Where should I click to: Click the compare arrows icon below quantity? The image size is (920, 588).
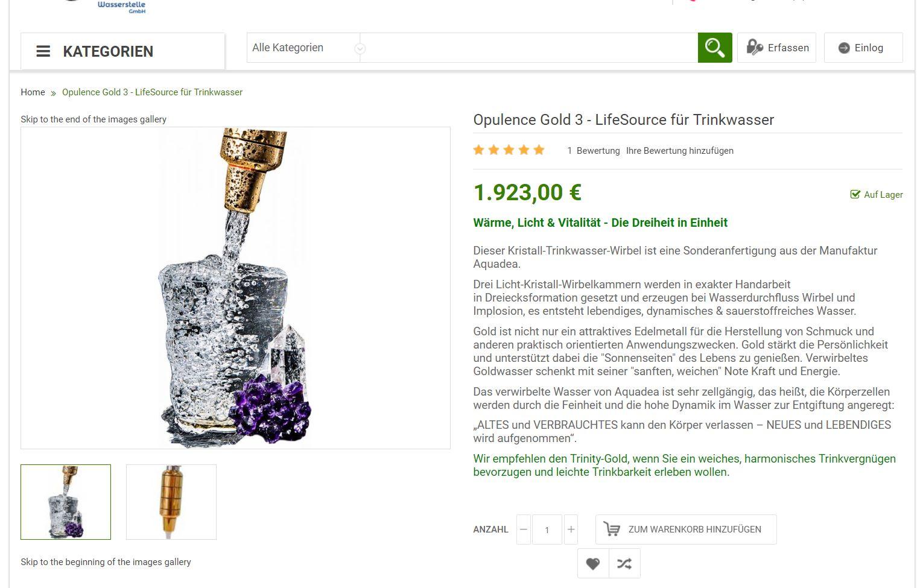[x=624, y=563]
